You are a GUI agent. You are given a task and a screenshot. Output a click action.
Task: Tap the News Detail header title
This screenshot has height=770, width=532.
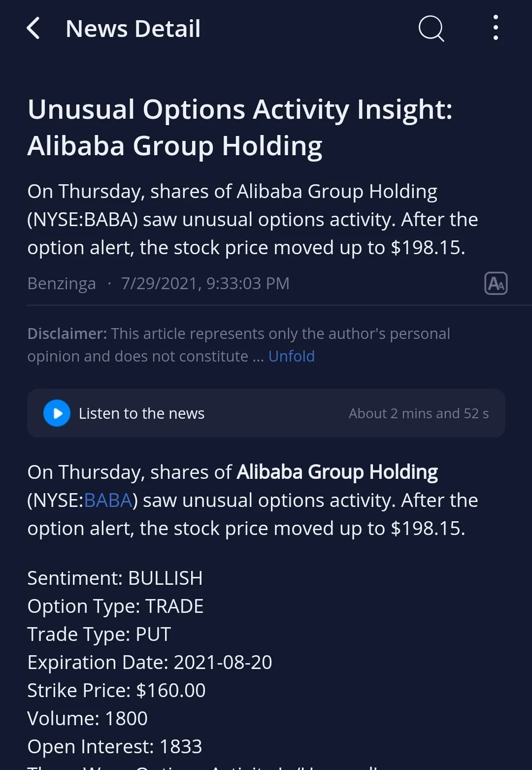click(x=133, y=29)
